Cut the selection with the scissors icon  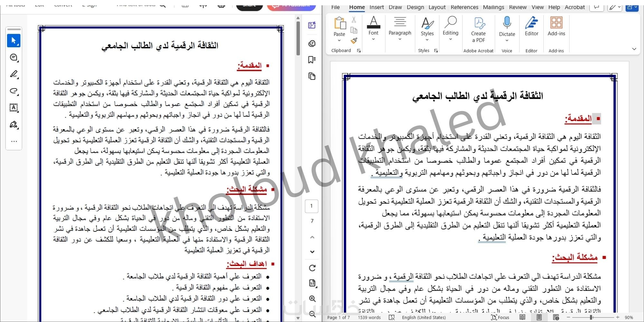(x=354, y=20)
